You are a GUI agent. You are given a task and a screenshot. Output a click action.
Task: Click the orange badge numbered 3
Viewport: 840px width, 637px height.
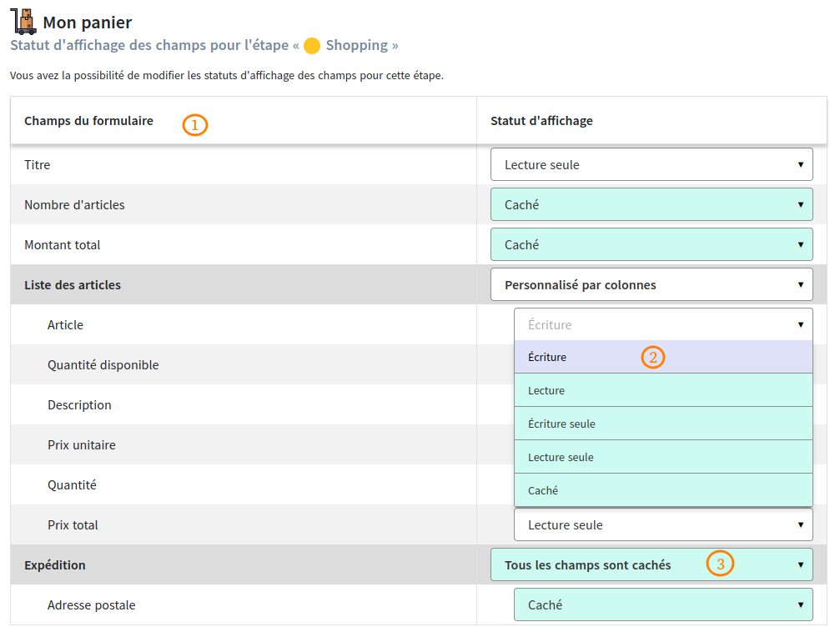click(x=719, y=564)
